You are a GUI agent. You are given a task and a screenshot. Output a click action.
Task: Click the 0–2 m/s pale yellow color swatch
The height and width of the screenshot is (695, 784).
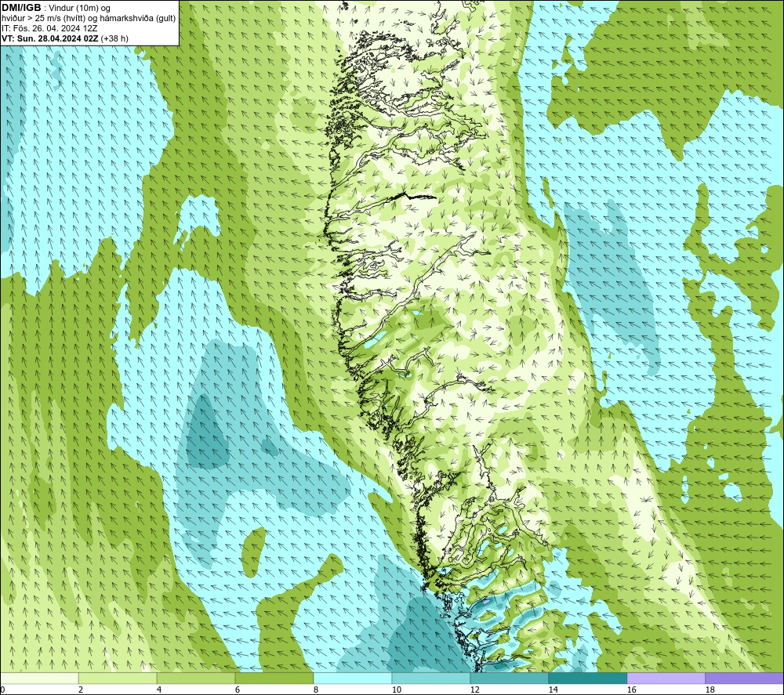tap(39, 678)
